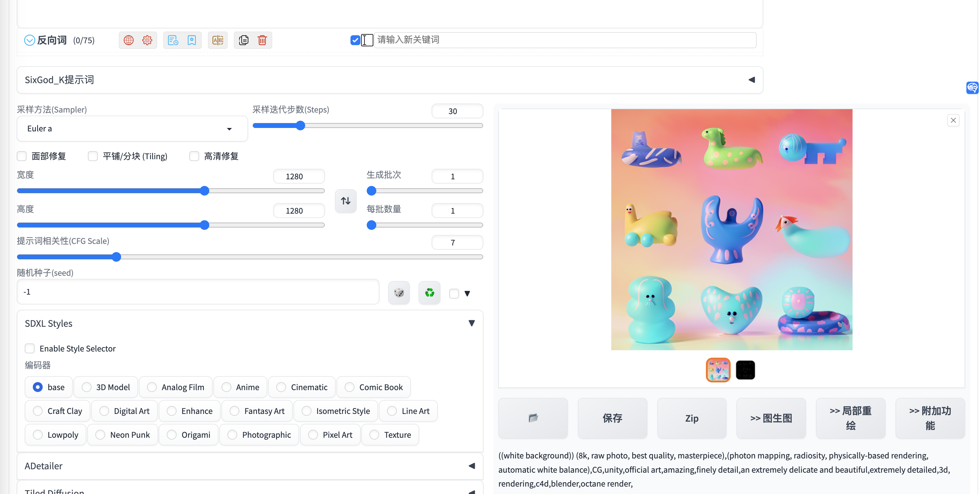Copy negative prompt with the copy icon
Image resolution: width=980 pixels, height=494 pixels.
(x=243, y=40)
